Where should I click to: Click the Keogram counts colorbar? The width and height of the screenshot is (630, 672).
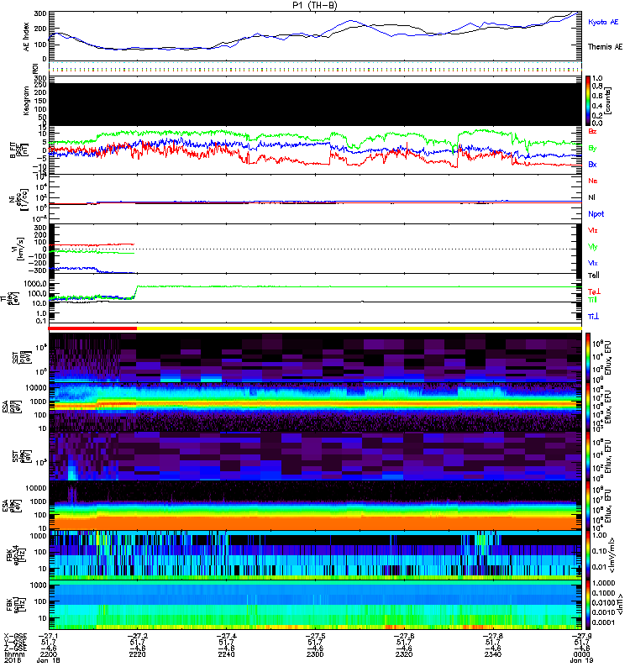(x=587, y=101)
